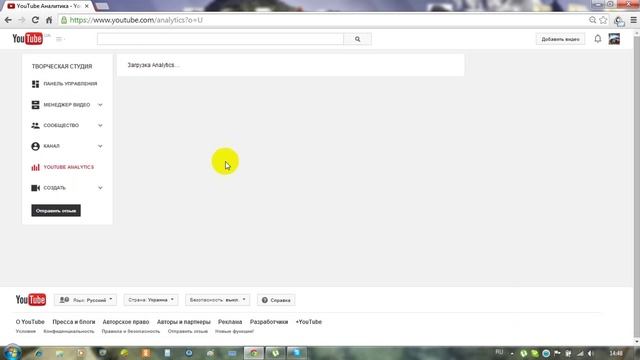The height and width of the screenshot is (360, 640).
Task: Click the Творческая студия heading
Action: tap(62, 66)
